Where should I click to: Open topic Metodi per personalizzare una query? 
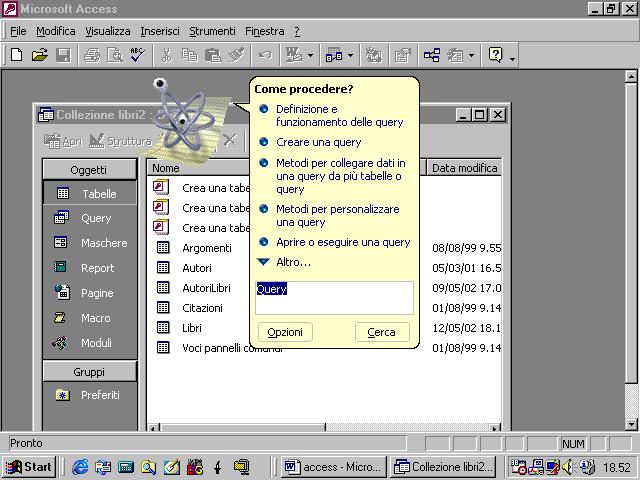click(338, 216)
